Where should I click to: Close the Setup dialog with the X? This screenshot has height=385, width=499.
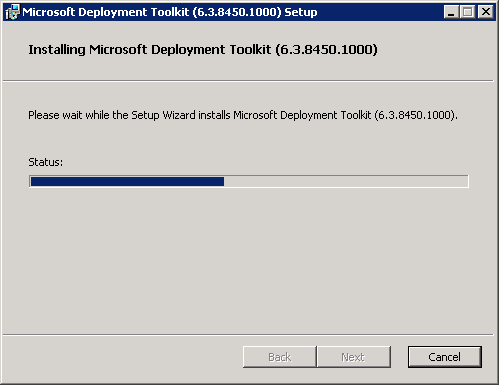tap(486, 12)
